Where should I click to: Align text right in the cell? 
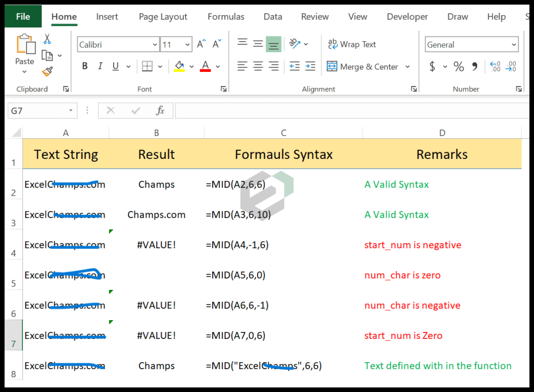coord(273,66)
